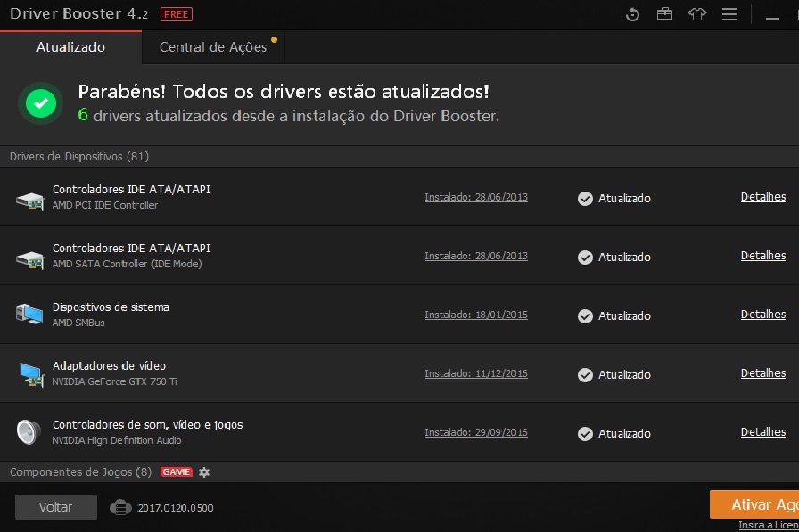This screenshot has height=532, width=799.
Task: Click the NVIDIA GeForce GTX 750 Ti icon
Action: [x=29, y=373]
